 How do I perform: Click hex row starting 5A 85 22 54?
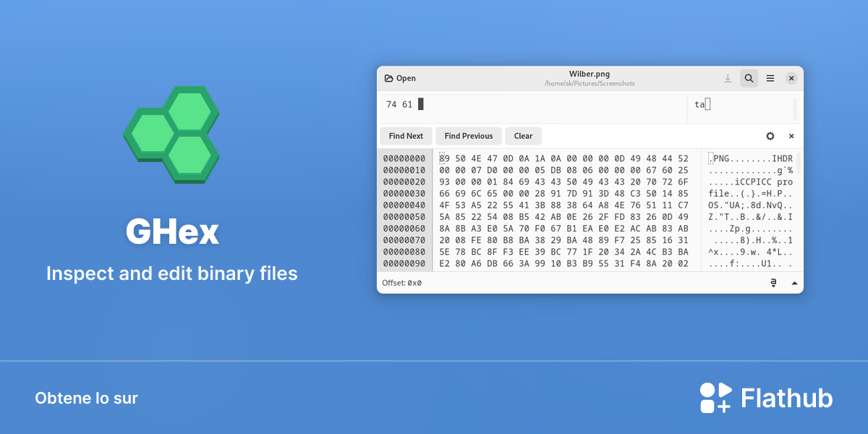(564, 217)
